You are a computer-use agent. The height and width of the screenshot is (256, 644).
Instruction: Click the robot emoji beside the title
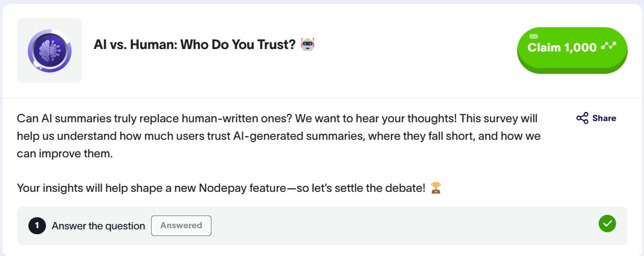[308, 44]
